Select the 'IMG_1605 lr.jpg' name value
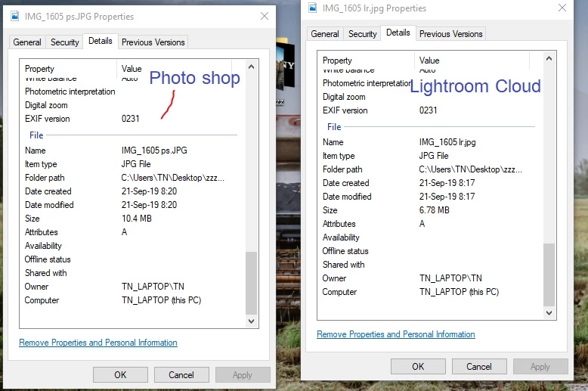 [447, 142]
